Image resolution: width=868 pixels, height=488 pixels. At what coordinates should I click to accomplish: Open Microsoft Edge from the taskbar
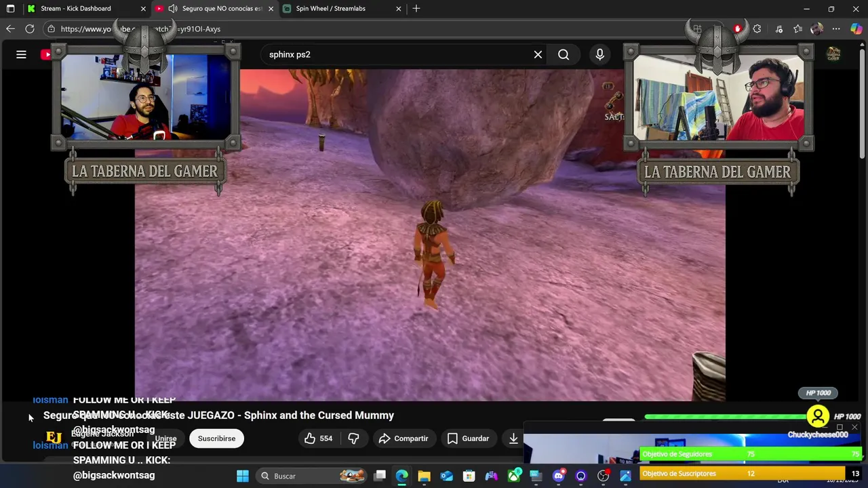click(402, 476)
